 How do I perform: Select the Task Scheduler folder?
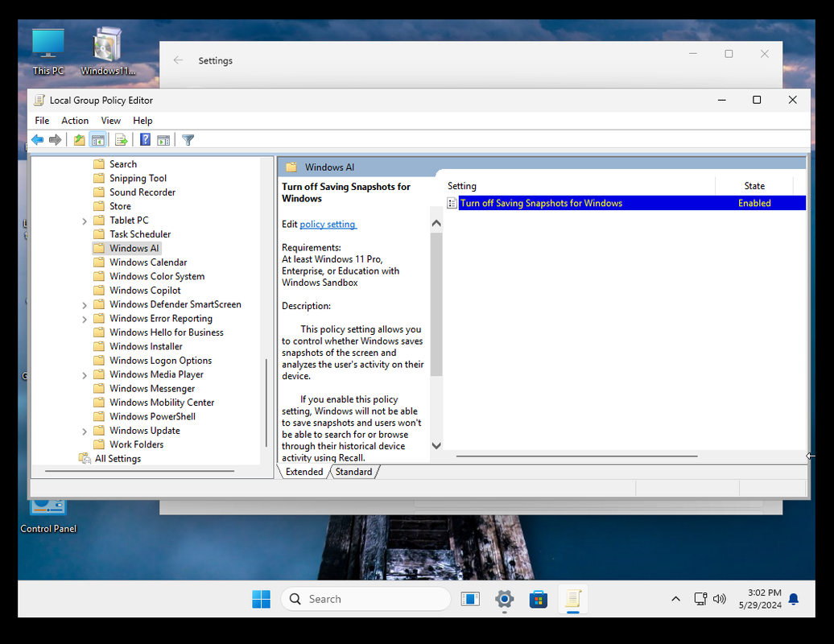pyautogui.click(x=133, y=234)
